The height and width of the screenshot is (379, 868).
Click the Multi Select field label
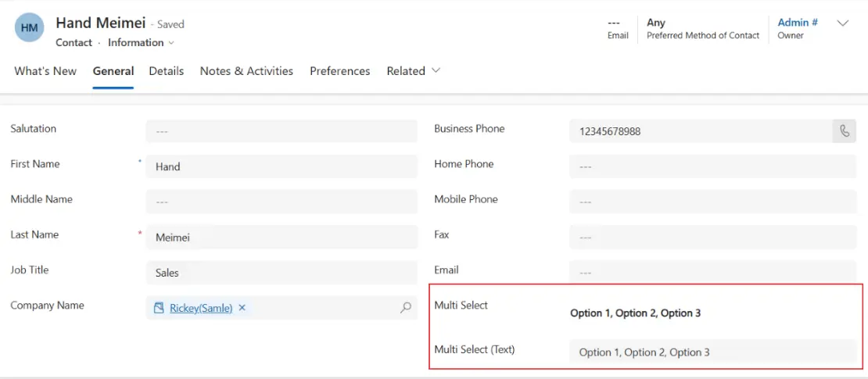point(461,305)
